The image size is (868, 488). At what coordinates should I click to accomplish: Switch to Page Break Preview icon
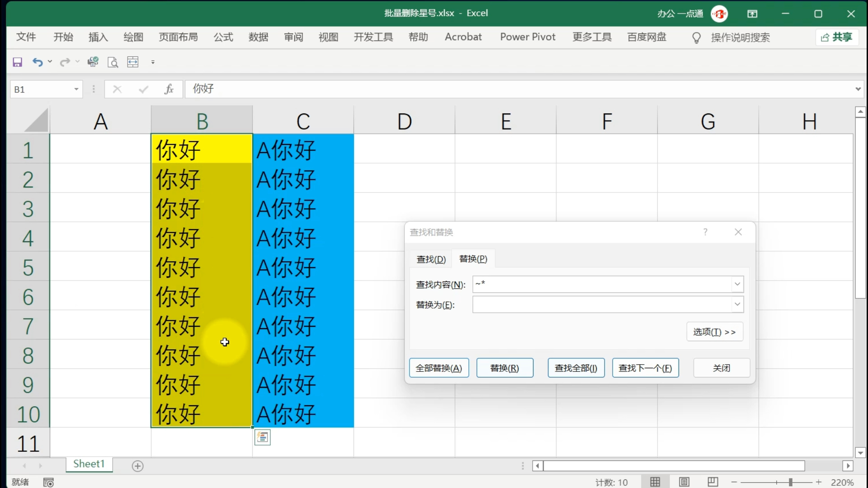(712, 482)
